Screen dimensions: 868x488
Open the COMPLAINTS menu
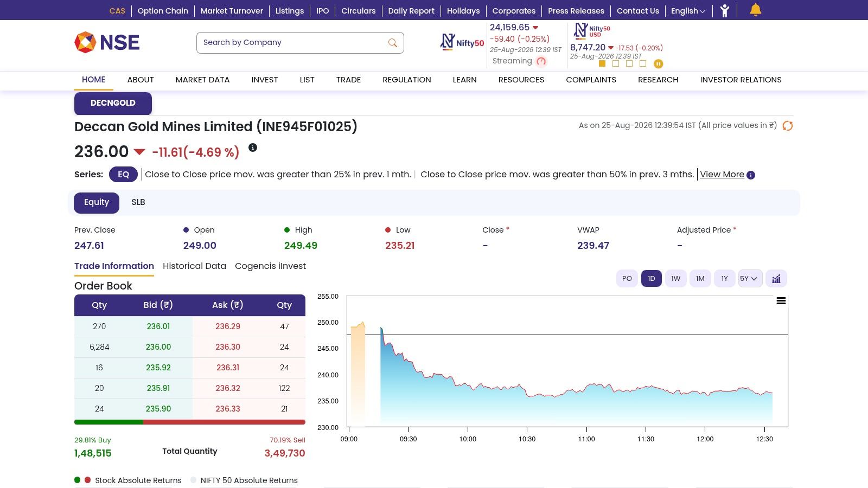click(x=591, y=80)
